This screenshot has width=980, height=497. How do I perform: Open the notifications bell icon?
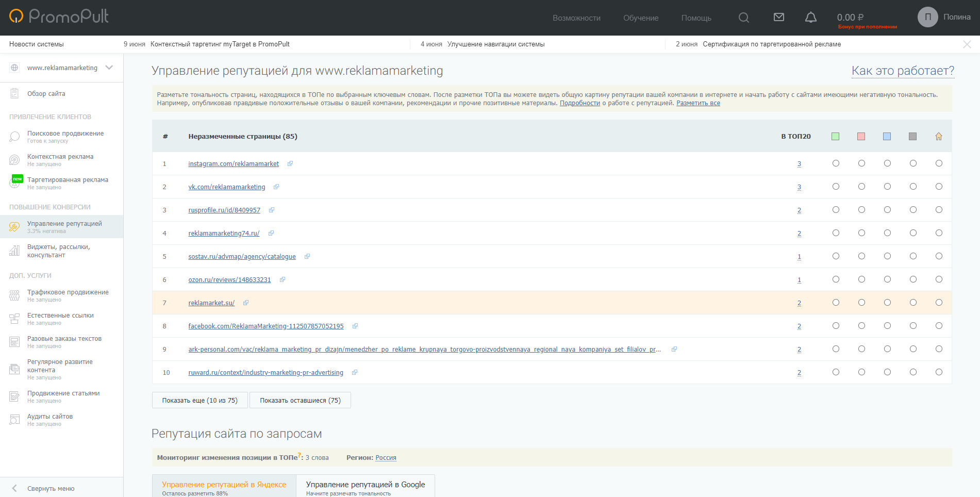click(811, 18)
